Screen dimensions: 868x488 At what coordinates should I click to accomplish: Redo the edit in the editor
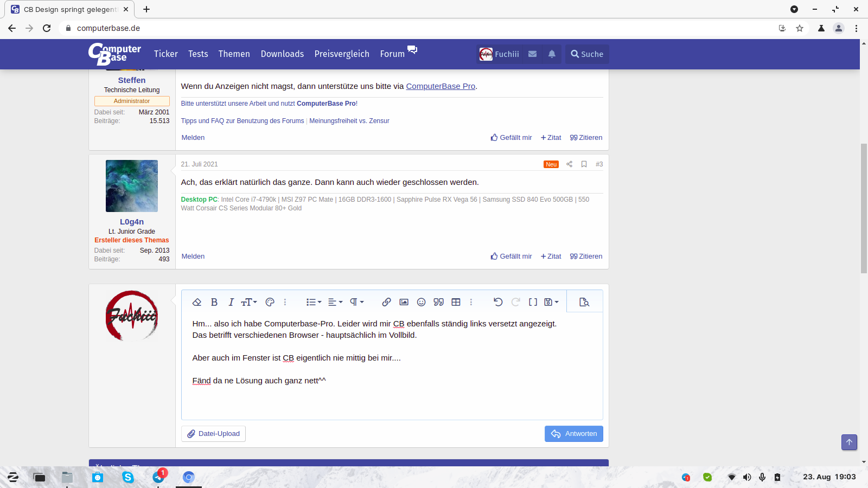pos(515,302)
